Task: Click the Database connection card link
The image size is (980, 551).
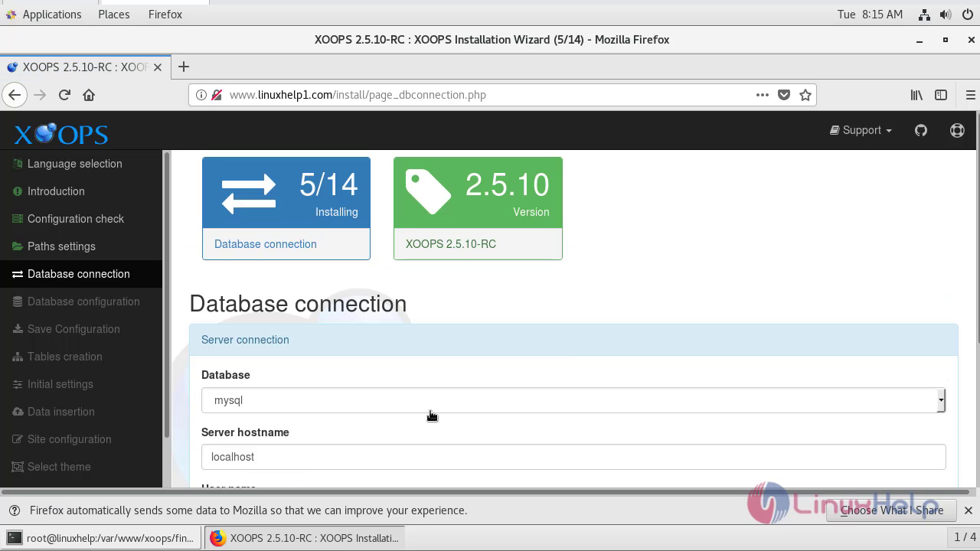Action: [x=265, y=244]
